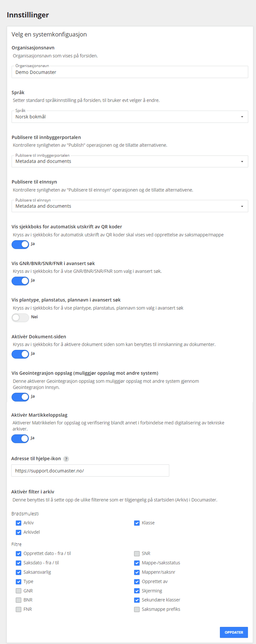Screen dimensions: 256x644
Task: Enable plantype, planstatus, plannavn toggle
Action: click(x=20, y=317)
